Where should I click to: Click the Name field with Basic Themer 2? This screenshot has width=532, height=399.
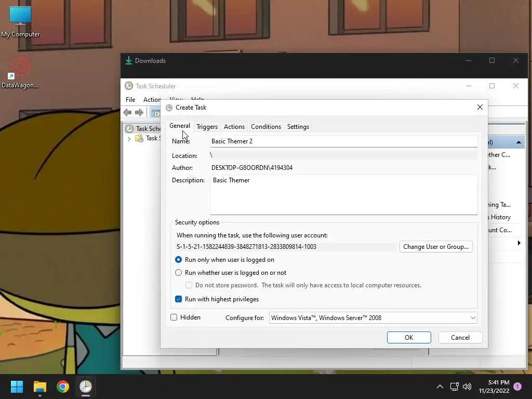point(344,141)
